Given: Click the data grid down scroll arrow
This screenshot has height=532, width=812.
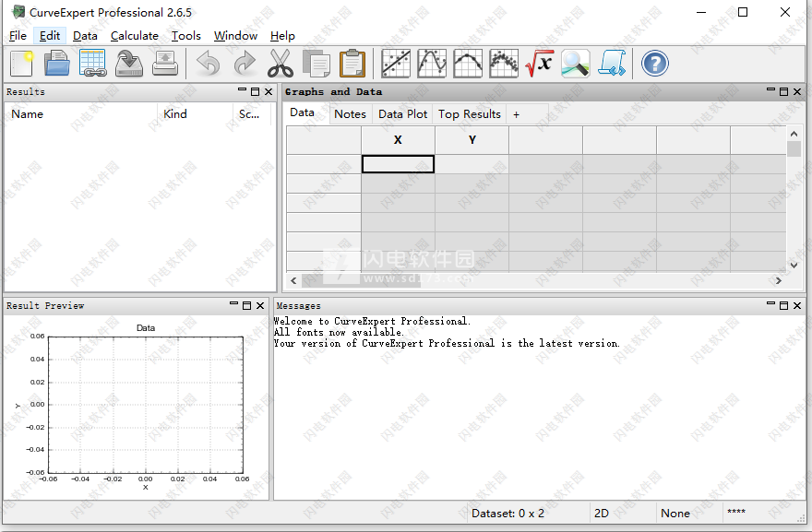Looking at the screenshot, I should [x=794, y=265].
